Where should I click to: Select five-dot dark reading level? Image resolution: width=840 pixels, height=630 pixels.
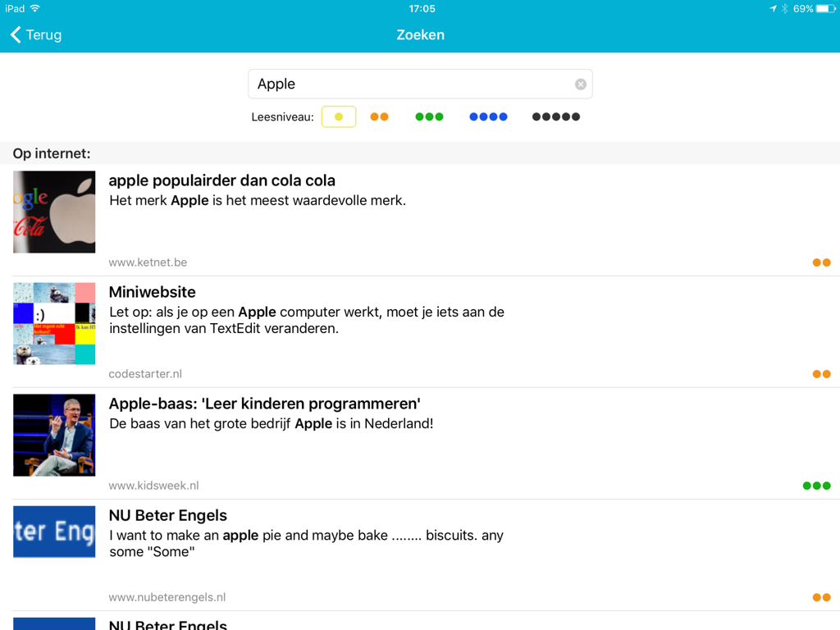pos(555,116)
